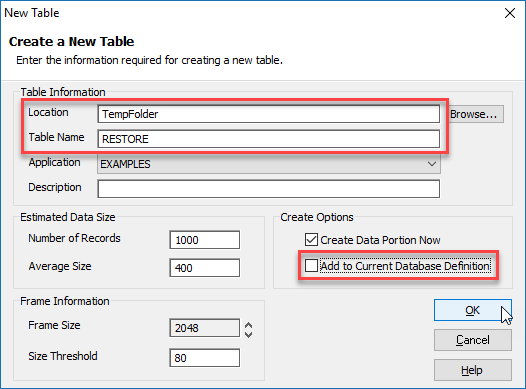Click the Cancel button
The height and width of the screenshot is (389, 526).
click(473, 340)
